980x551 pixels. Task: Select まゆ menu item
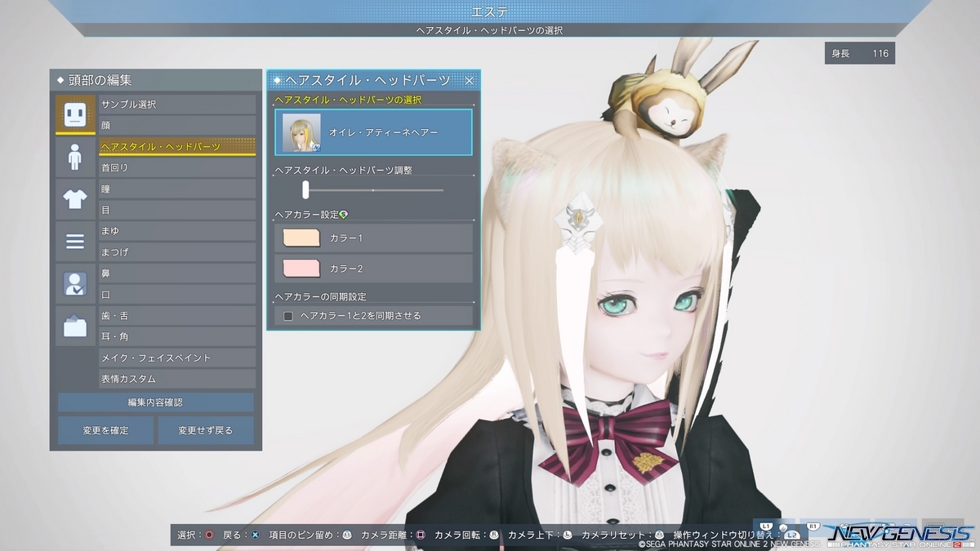coord(177,232)
